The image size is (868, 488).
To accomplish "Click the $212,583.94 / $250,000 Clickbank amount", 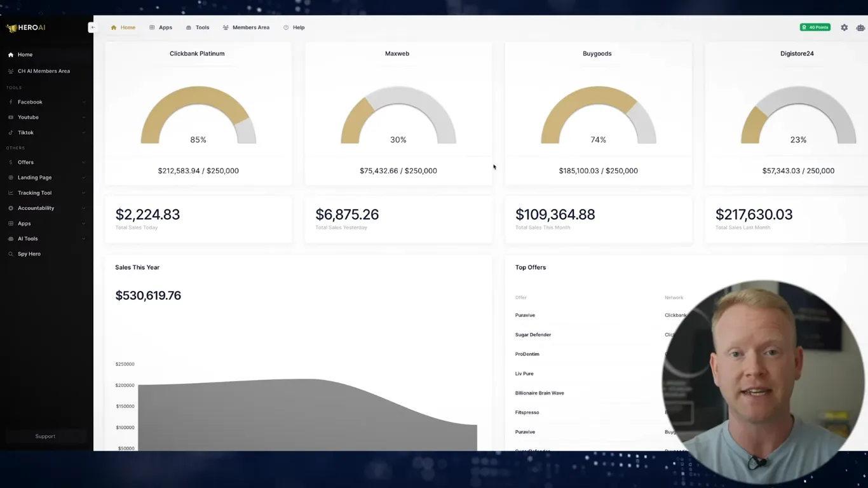I will pos(198,171).
